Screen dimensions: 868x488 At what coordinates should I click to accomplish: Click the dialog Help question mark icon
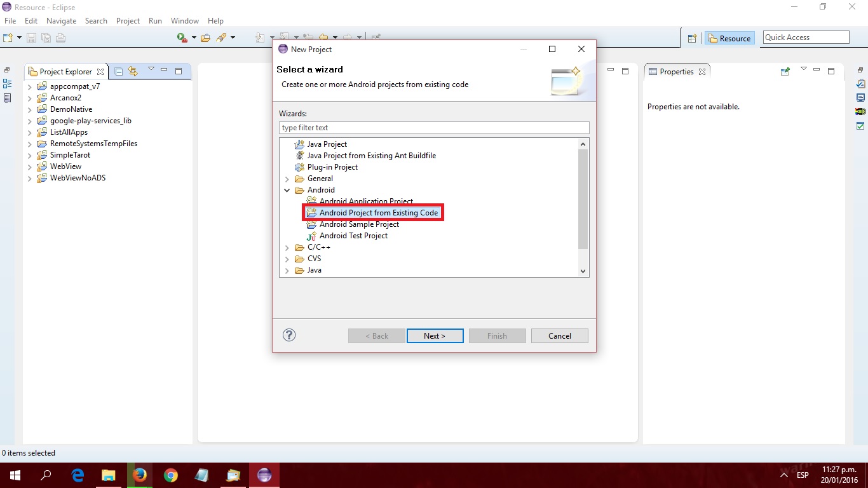tap(289, 335)
